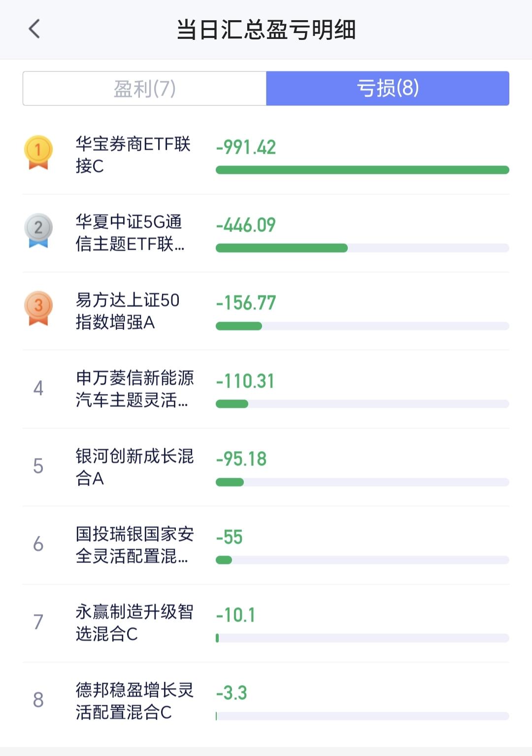Tap the back arrow icon

click(34, 29)
